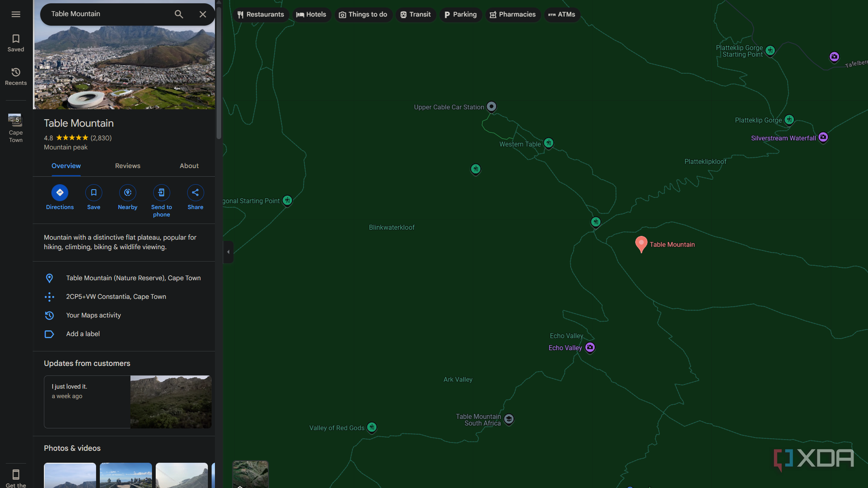Click the Directions icon button

(60, 192)
